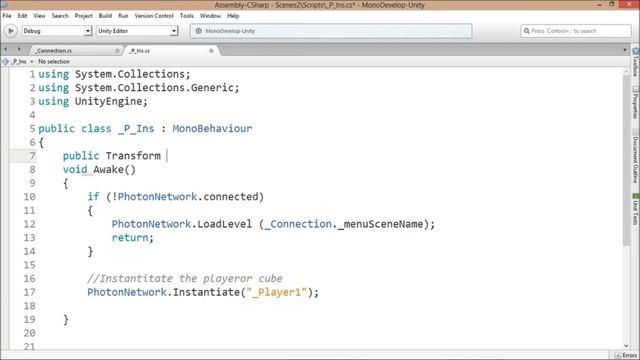Start debugging with the Run play button
The height and width of the screenshot is (360, 640).
pyautogui.click(x=11, y=31)
